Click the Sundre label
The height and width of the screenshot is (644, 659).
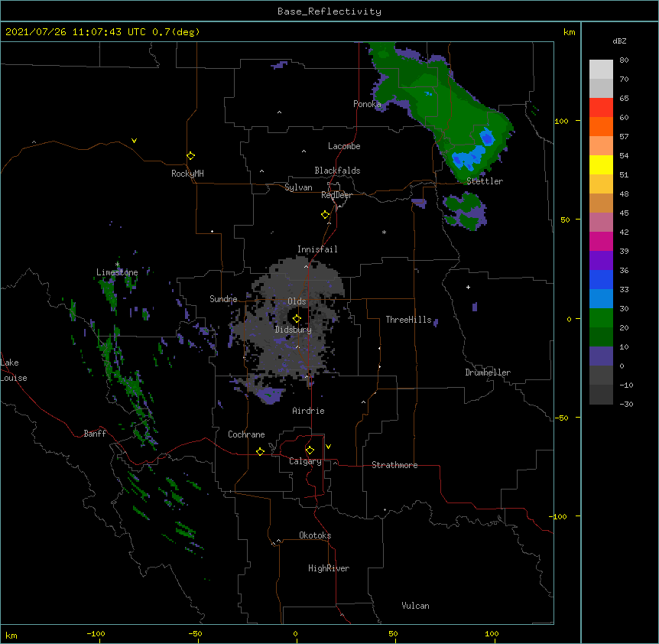[x=223, y=299]
